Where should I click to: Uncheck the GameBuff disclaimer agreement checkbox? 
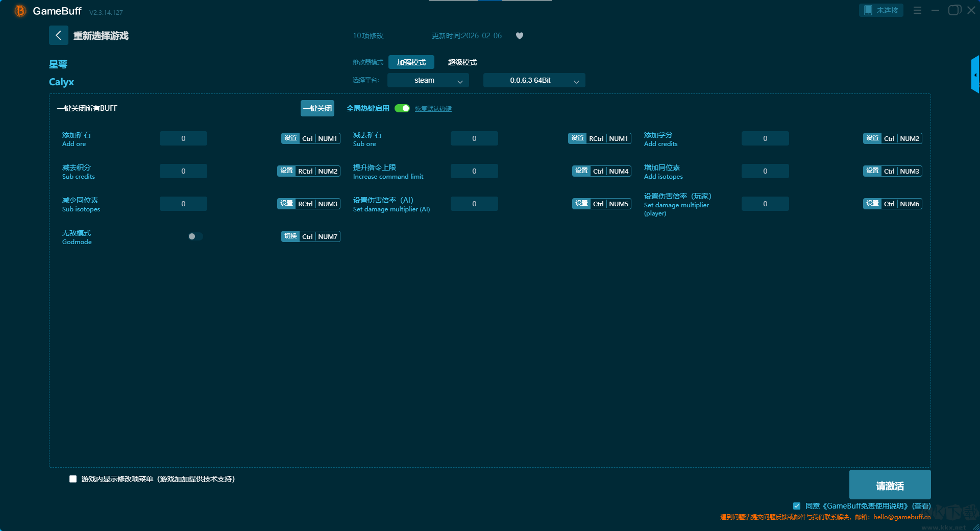point(796,506)
